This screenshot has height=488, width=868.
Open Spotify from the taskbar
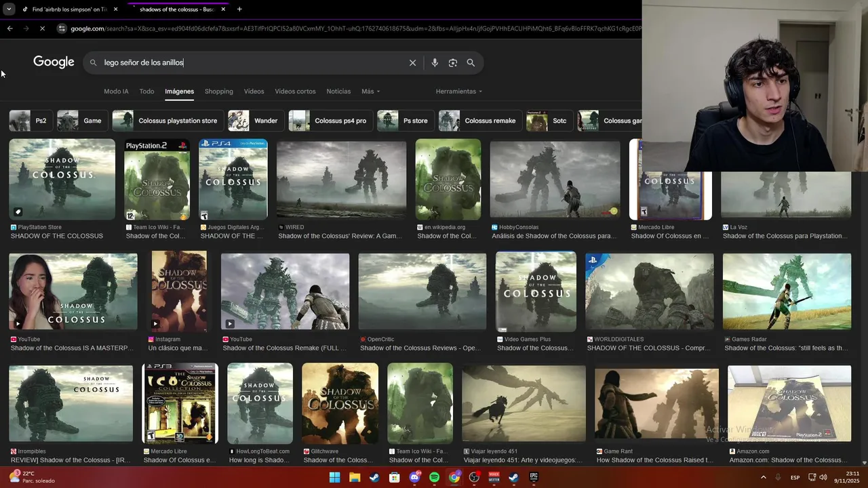(x=435, y=477)
